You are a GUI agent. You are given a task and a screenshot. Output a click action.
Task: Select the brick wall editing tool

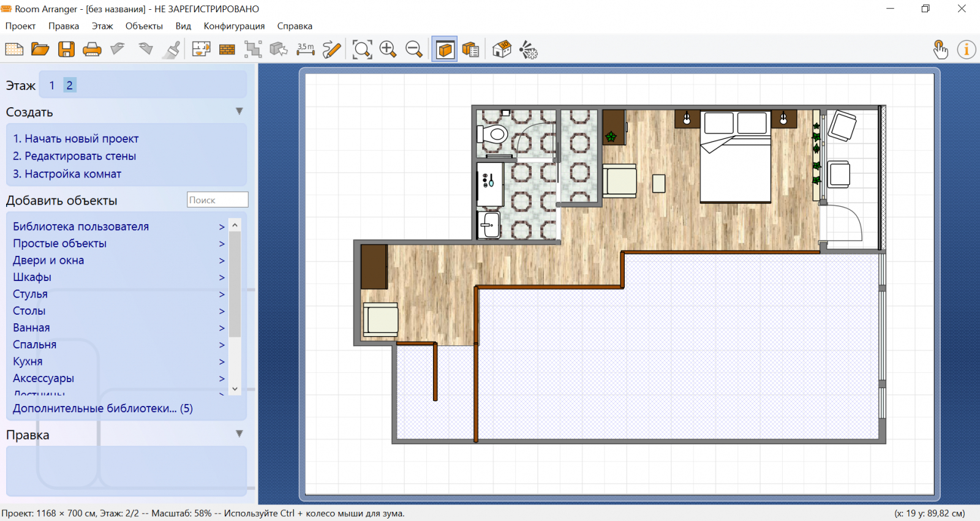tap(227, 50)
